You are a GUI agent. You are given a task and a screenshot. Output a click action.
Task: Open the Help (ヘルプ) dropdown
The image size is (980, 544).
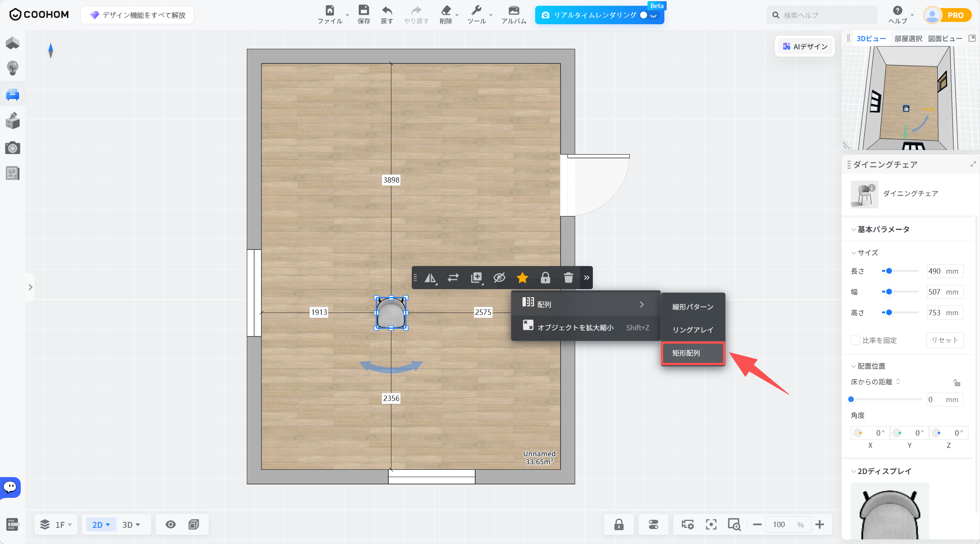click(x=901, y=15)
